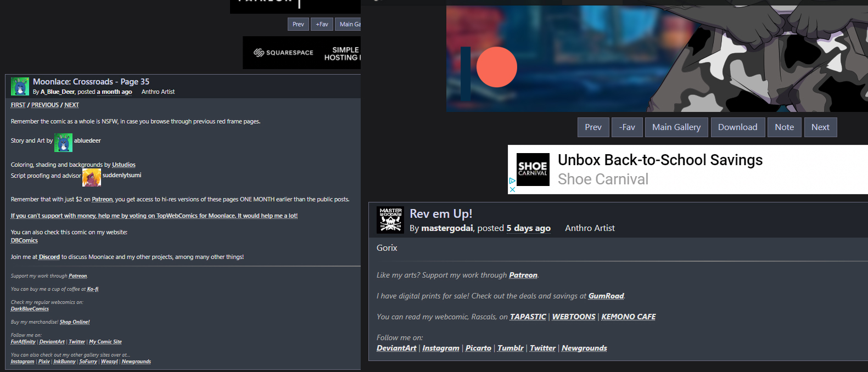Click the 'Rev em Up!' title text

441,213
